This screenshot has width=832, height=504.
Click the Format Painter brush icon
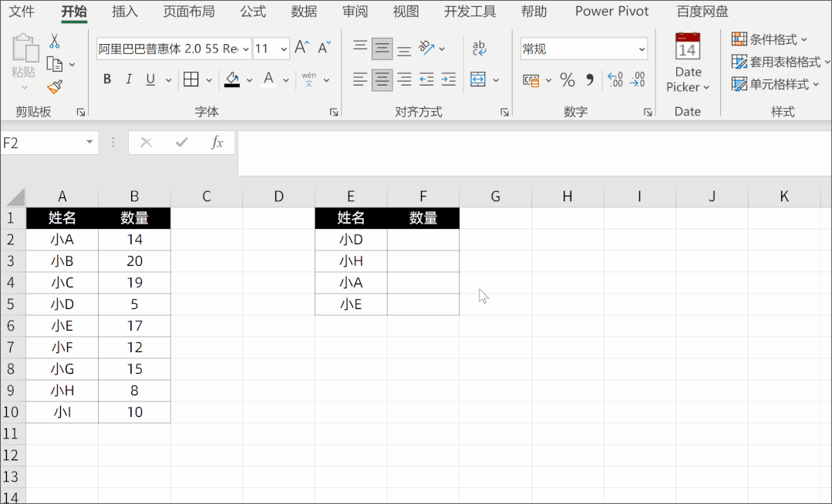54,86
